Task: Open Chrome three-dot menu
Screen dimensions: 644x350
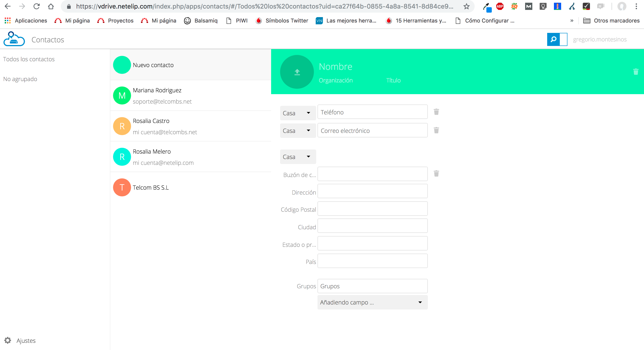Action: (x=636, y=6)
